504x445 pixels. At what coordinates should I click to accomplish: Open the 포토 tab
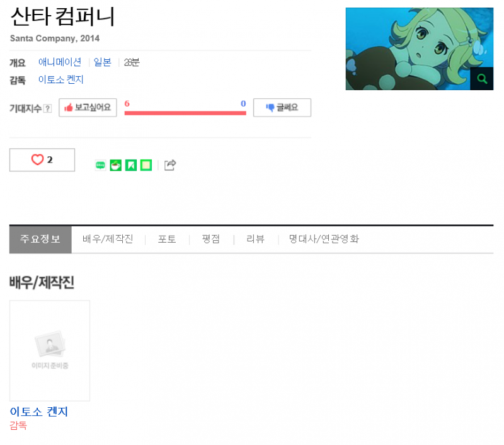(167, 240)
